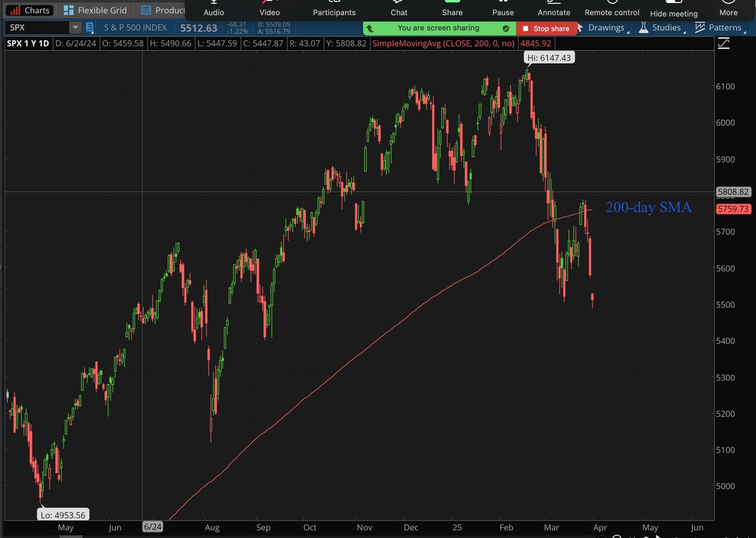Switch to the Flexible Grid tab

point(96,10)
